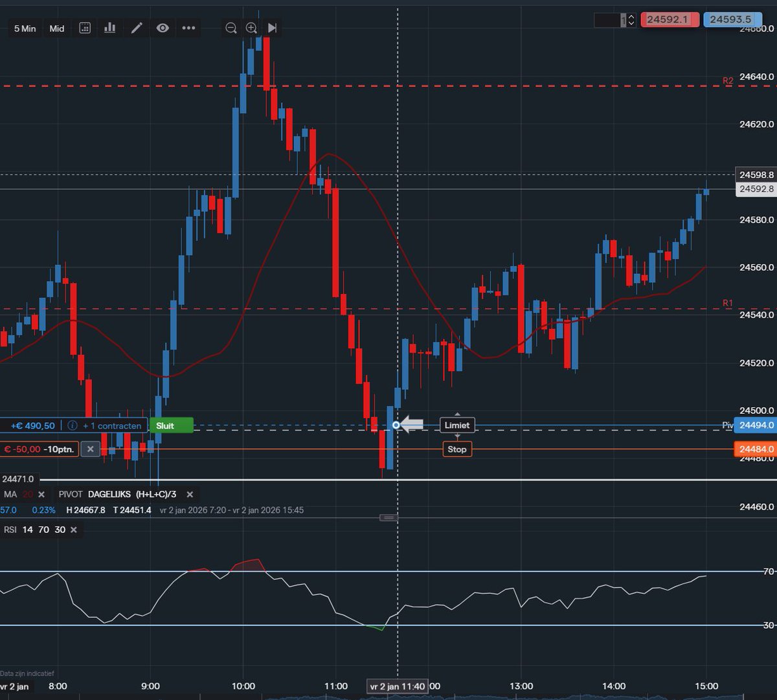Image resolution: width=777 pixels, height=700 pixels.
Task: Click the red sell price 24592.1
Action: pos(670,19)
